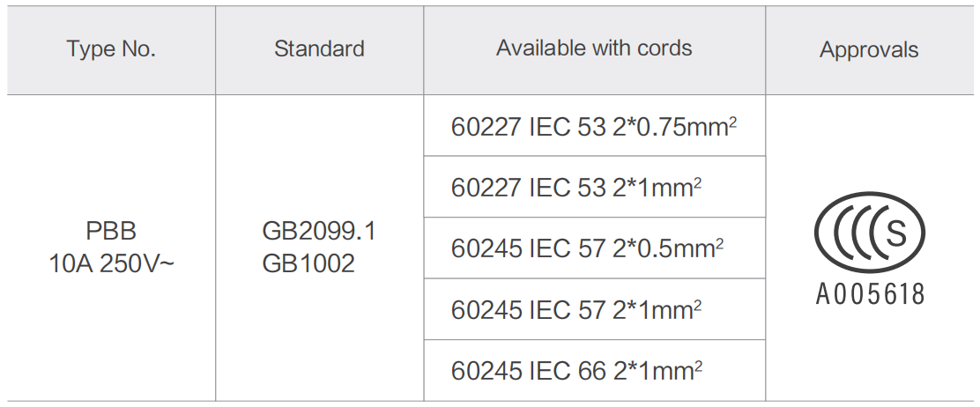Viewport: 980px width, 407px height.
Task: Select the GB2099.1 standard text
Action: (319, 232)
